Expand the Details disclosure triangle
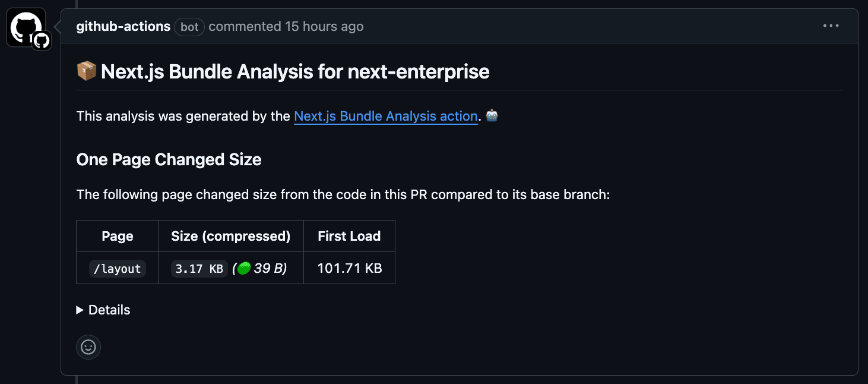This screenshot has height=384, width=868. point(80,310)
